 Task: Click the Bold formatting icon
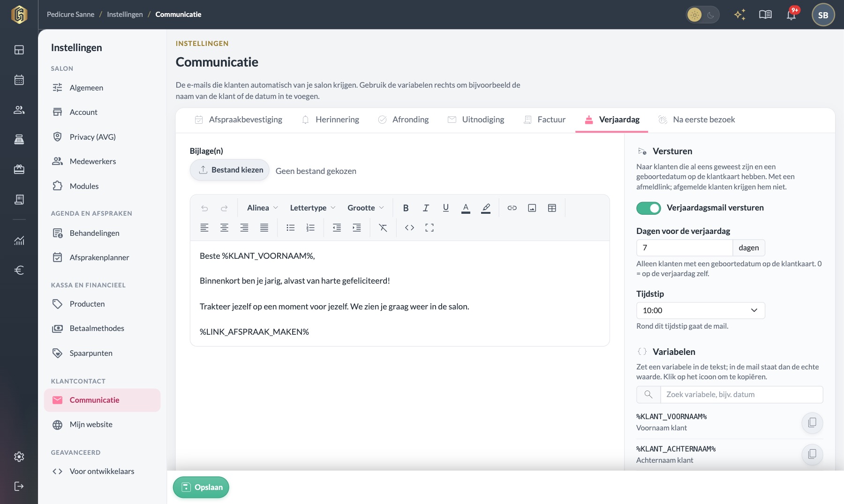pos(406,208)
